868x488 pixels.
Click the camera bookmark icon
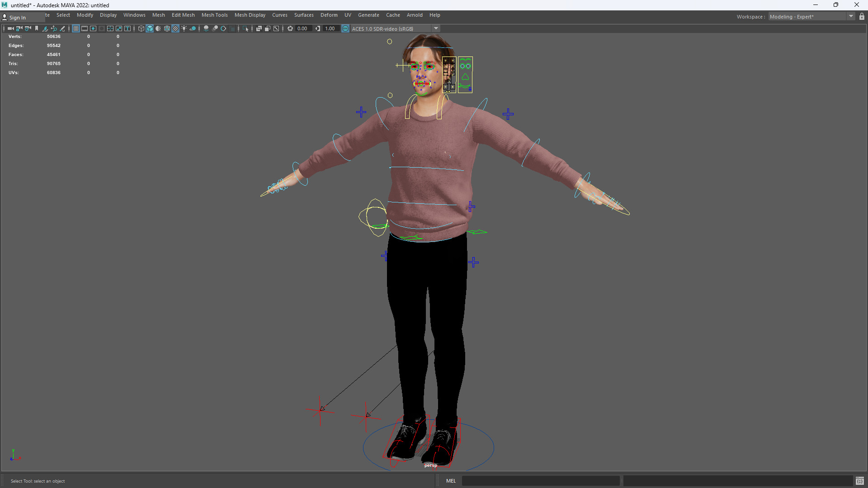point(37,28)
